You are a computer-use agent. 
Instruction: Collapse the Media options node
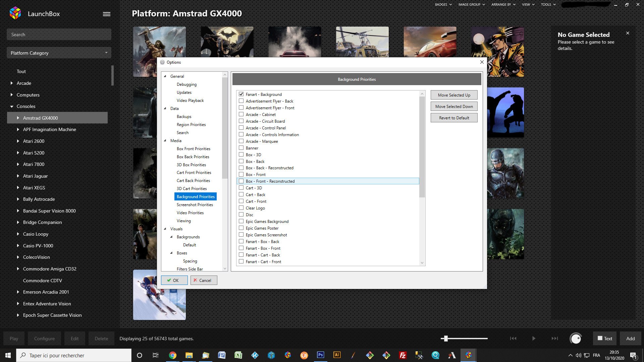coord(165,140)
